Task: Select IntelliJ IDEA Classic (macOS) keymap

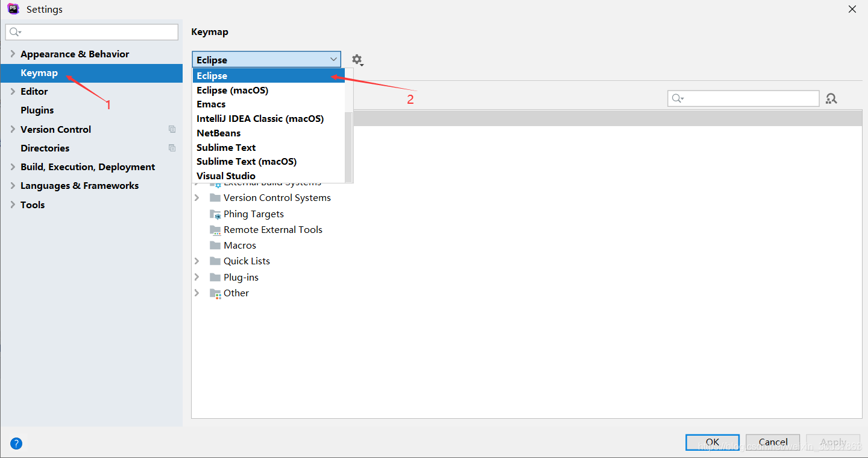Action: coord(268,119)
